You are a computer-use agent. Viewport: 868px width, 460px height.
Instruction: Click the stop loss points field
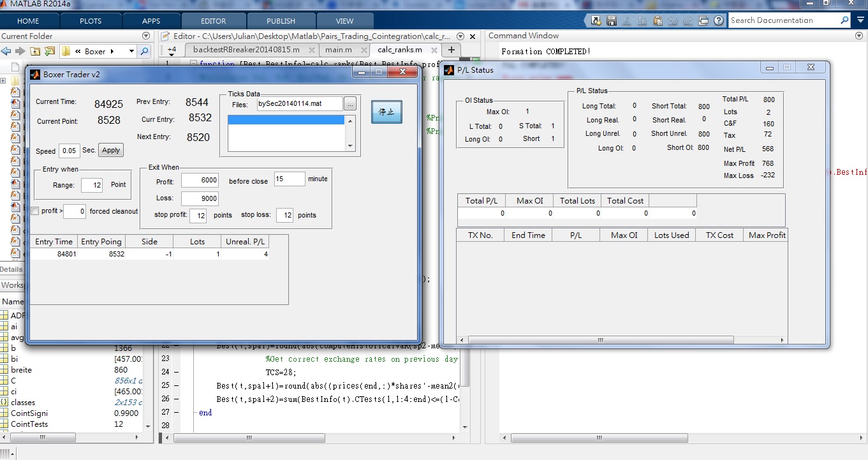285,216
